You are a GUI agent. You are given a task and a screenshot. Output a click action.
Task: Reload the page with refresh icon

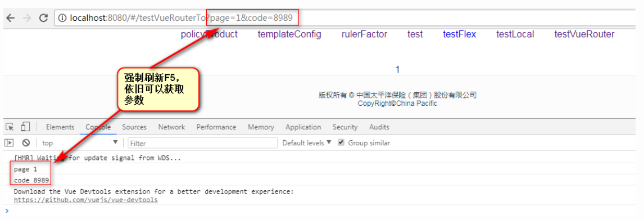click(43, 18)
